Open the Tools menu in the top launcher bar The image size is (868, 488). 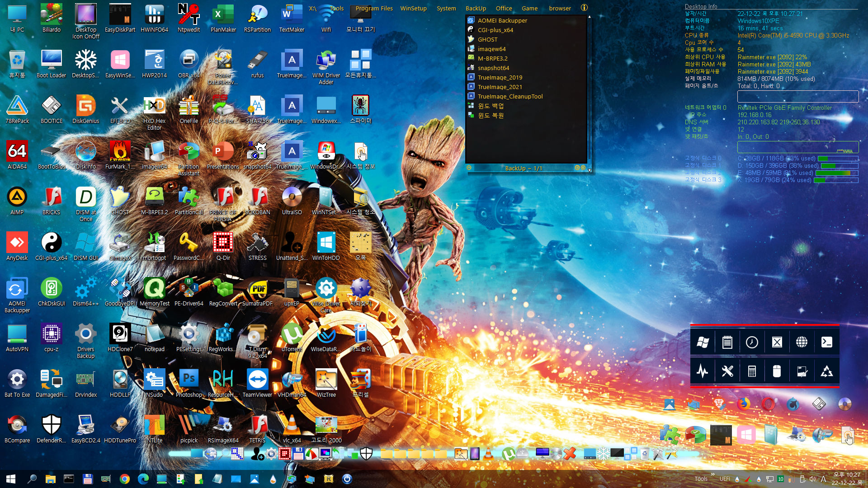336,8
